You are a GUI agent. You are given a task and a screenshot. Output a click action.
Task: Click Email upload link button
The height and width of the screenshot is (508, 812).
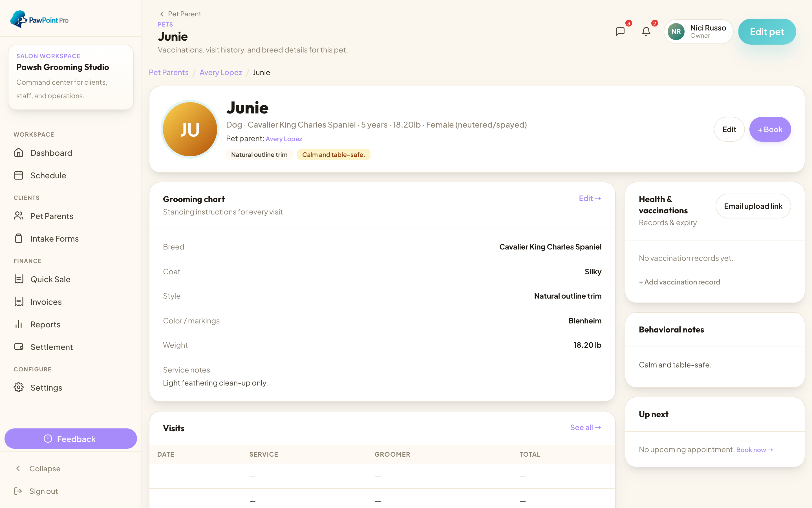pyautogui.click(x=753, y=206)
